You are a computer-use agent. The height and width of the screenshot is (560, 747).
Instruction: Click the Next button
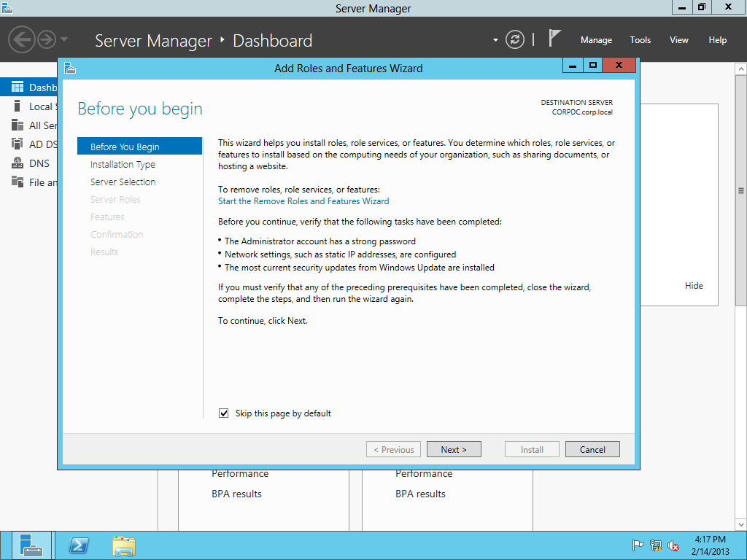tap(453, 449)
